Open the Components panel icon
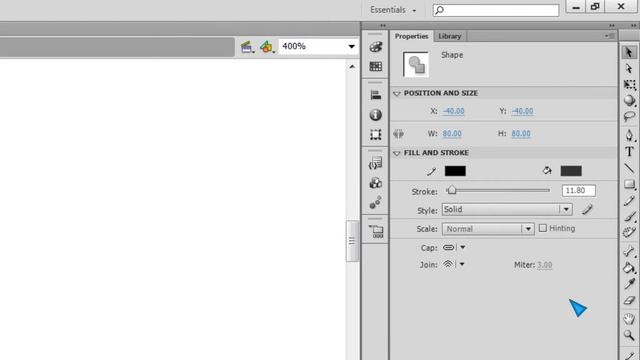Viewport: 640px width, 360px height. (376, 183)
